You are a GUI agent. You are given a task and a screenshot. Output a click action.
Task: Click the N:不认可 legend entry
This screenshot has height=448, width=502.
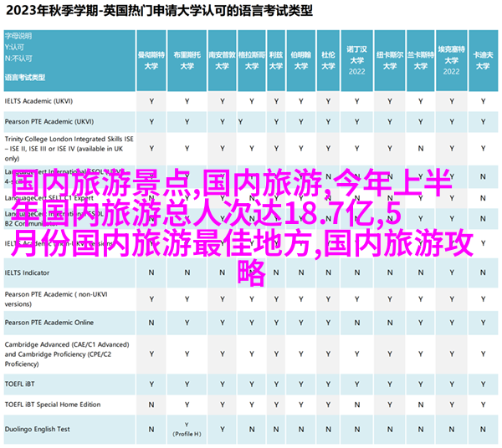point(18,59)
